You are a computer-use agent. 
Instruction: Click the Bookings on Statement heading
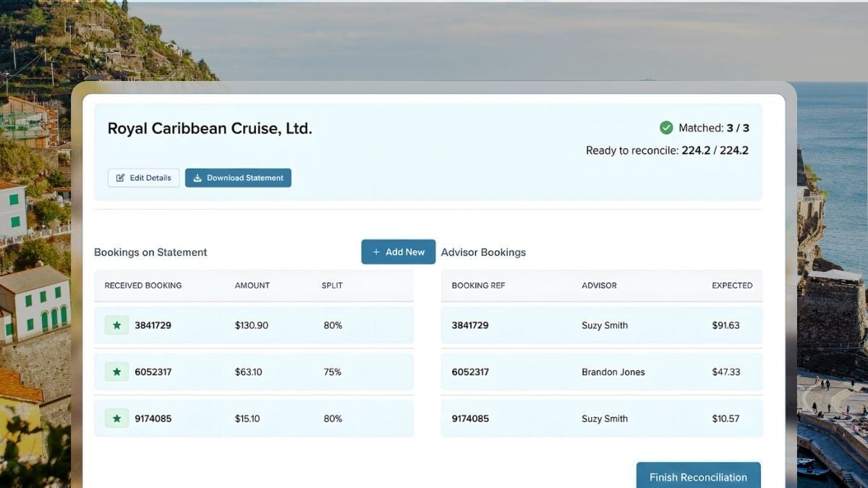(x=150, y=252)
